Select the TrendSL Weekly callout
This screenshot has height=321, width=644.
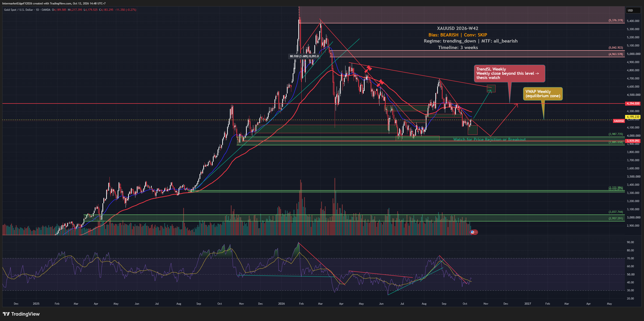pos(510,73)
